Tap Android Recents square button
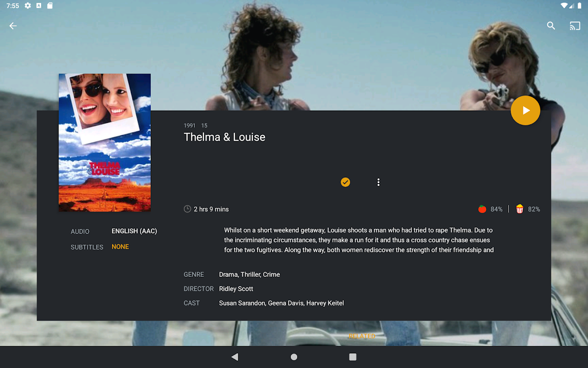 point(353,357)
